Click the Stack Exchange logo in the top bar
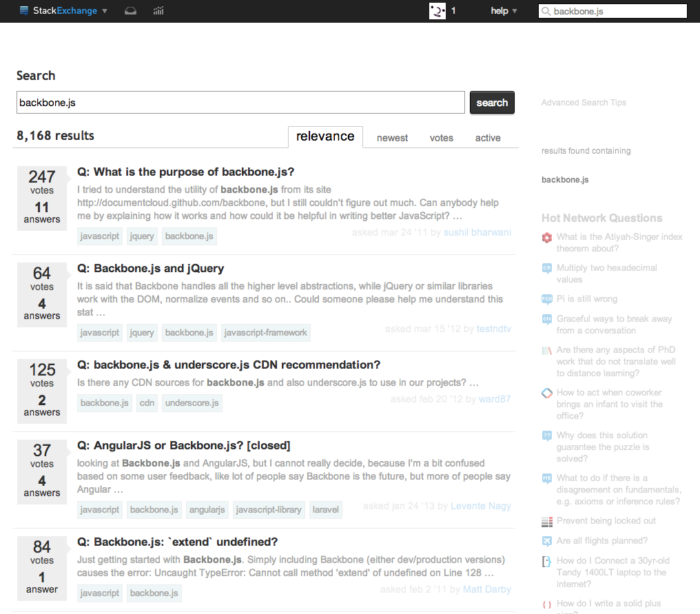Image resolution: width=700 pixels, height=614 pixels. (x=59, y=11)
